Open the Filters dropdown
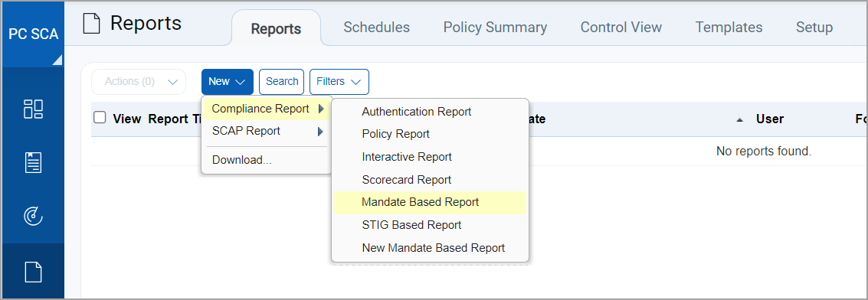Viewport: 868px width, 300px height. pos(339,82)
